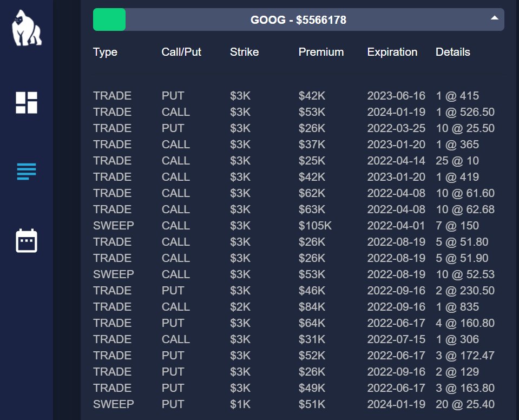Image resolution: width=519 pixels, height=420 pixels.
Task: Click the Expiration column header
Action: pos(392,52)
